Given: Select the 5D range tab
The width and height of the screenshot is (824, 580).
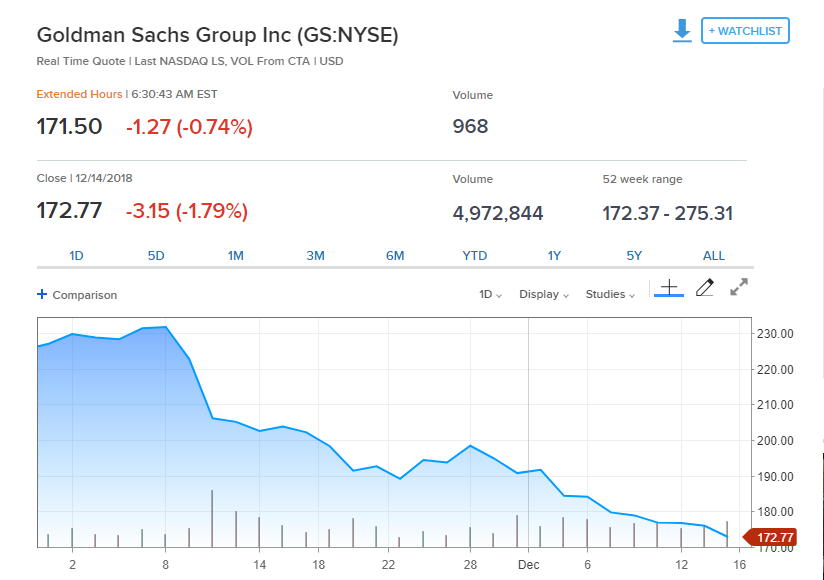Looking at the screenshot, I should coord(156,256).
